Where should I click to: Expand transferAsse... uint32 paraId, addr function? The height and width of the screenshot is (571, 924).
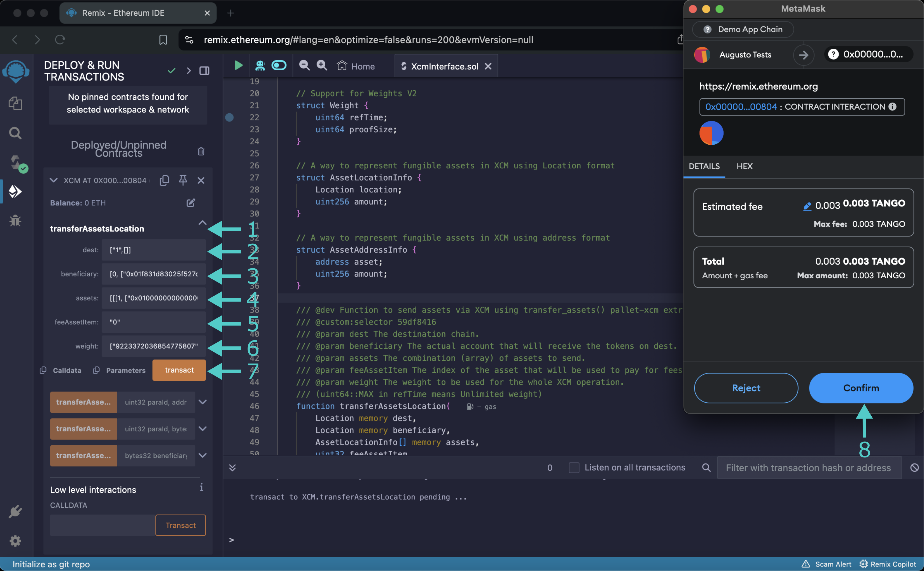(202, 402)
